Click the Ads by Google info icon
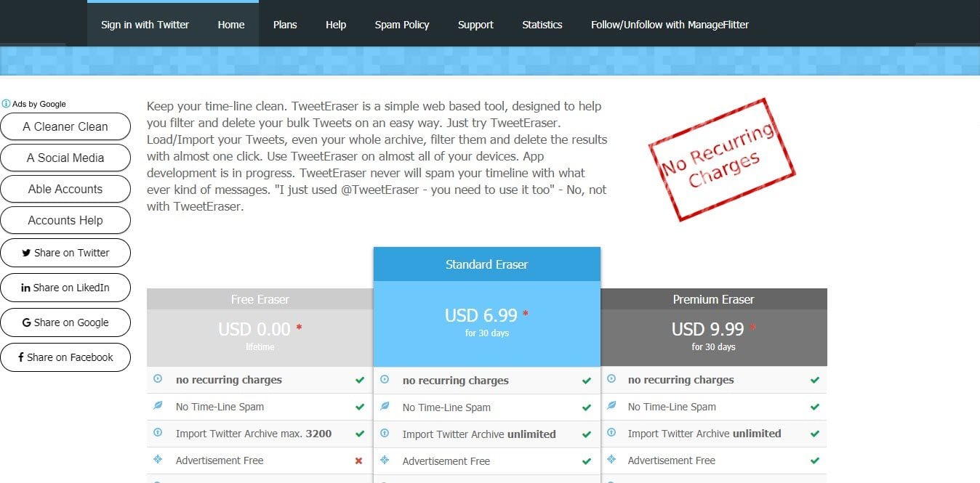 click(x=6, y=104)
